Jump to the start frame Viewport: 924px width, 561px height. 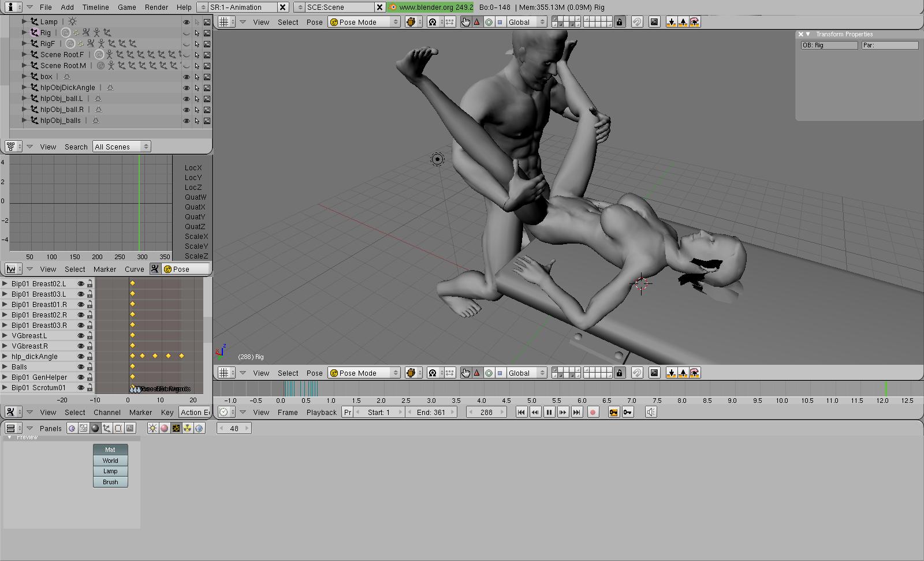coord(521,412)
